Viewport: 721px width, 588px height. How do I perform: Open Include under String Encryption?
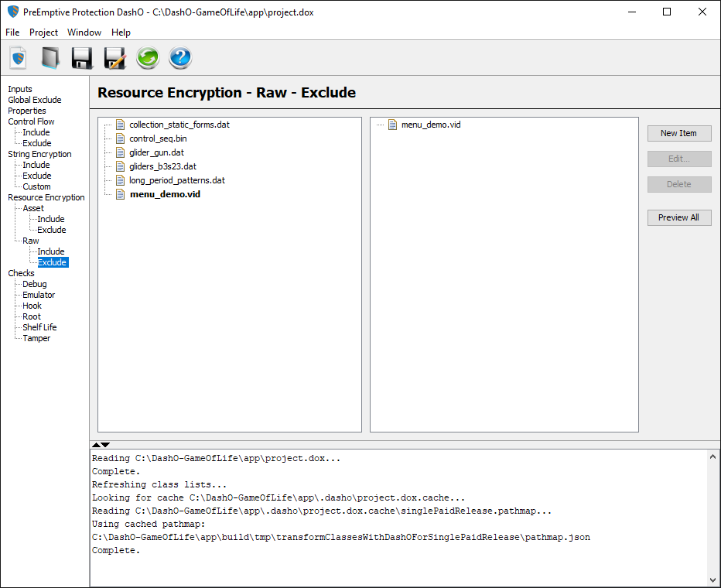36,165
